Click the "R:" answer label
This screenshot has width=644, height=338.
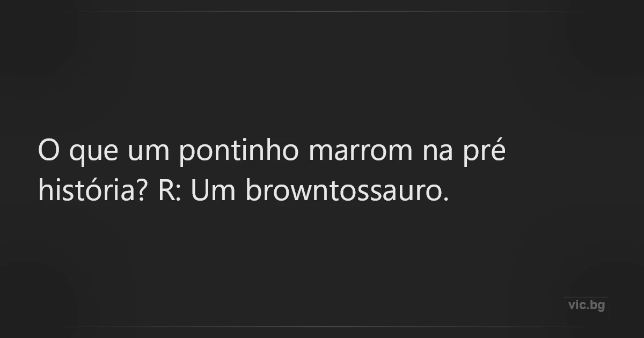pyautogui.click(x=170, y=192)
